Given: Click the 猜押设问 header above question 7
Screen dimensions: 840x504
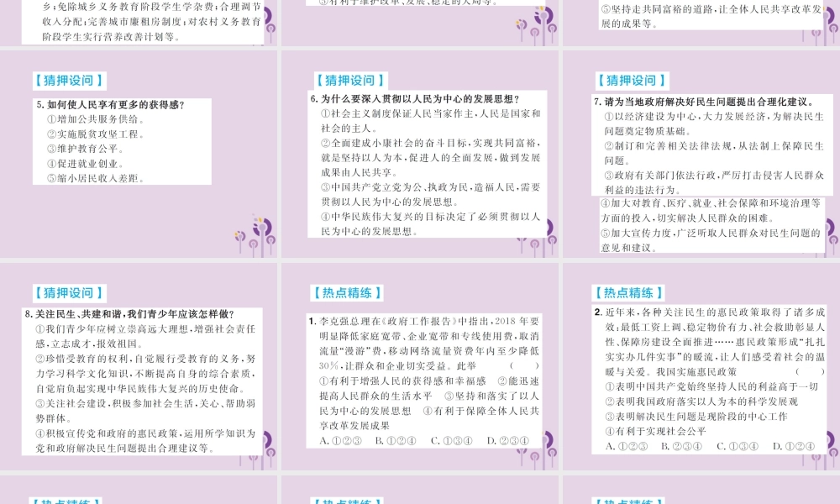Looking at the screenshot, I should (x=631, y=81).
